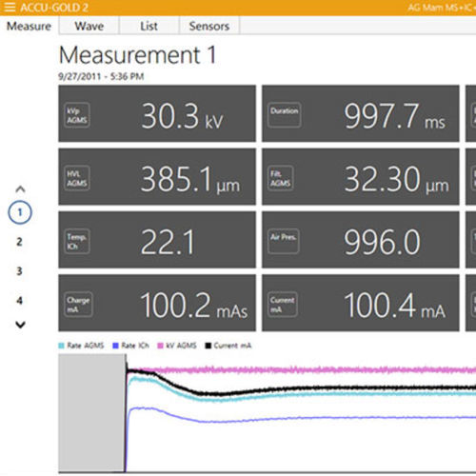
Task: Open the hamburger menu icon
Action: [10, 7]
